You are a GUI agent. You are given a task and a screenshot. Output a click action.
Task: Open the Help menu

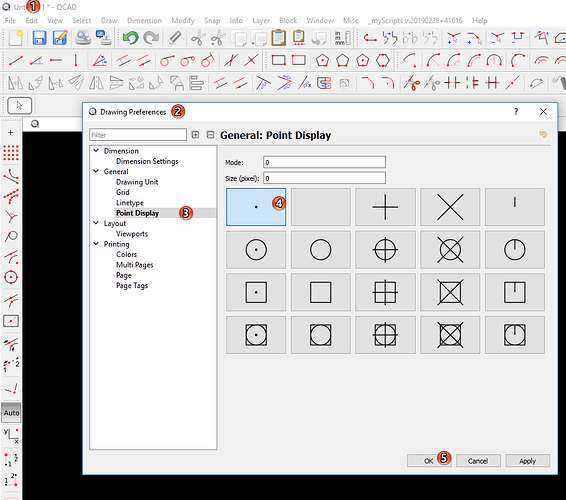click(479, 21)
